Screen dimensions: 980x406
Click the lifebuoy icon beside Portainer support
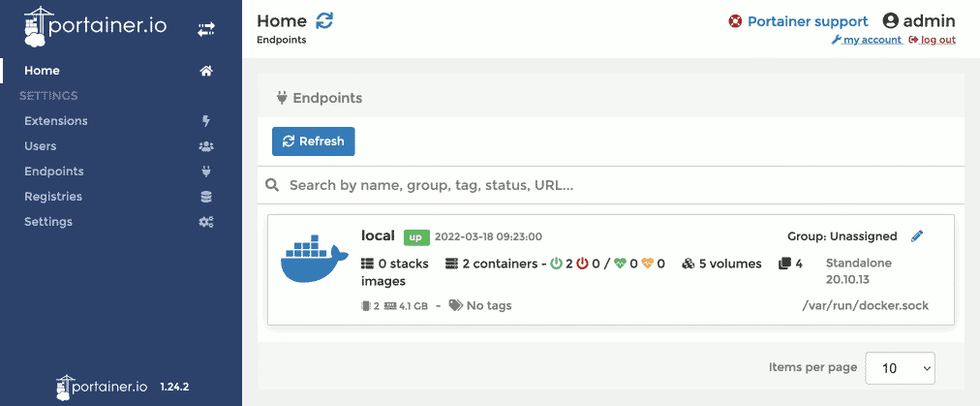click(735, 21)
